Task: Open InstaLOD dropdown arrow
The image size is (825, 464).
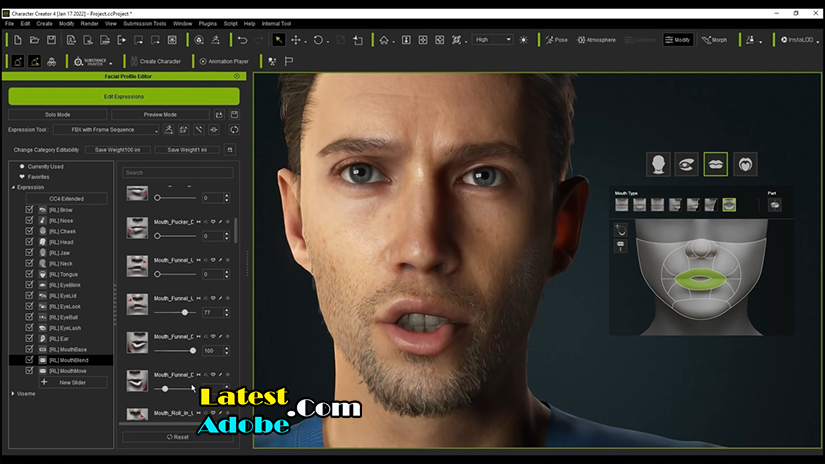Action: tap(817, 41)
